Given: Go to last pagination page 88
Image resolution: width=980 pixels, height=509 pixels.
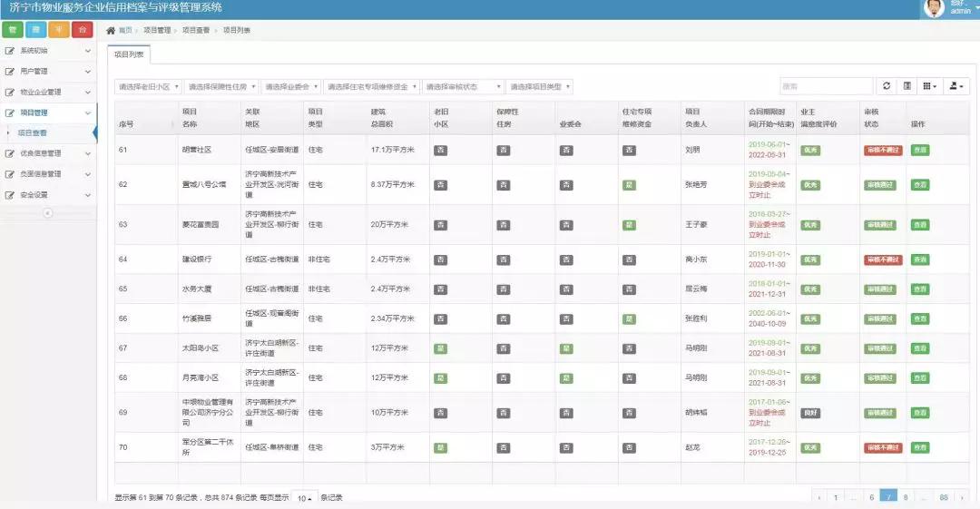Looking at the screenshot, I should pos(944,498).
